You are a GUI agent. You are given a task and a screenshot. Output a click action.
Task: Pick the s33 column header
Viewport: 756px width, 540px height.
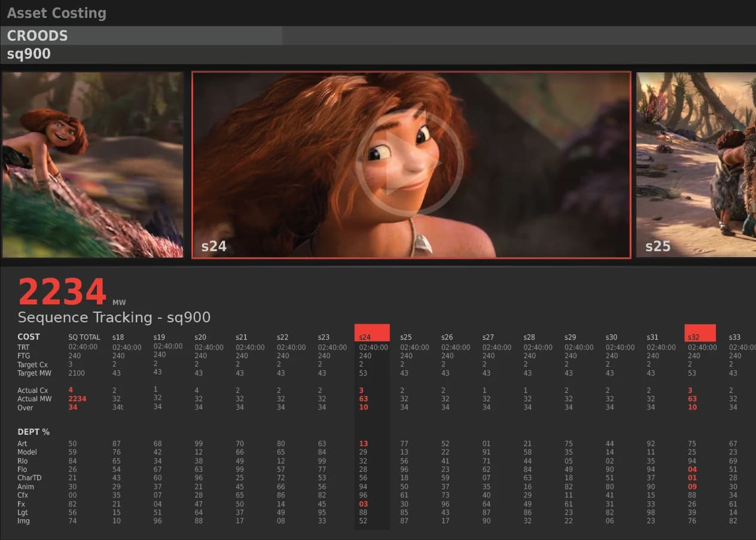tap(735, 337)
